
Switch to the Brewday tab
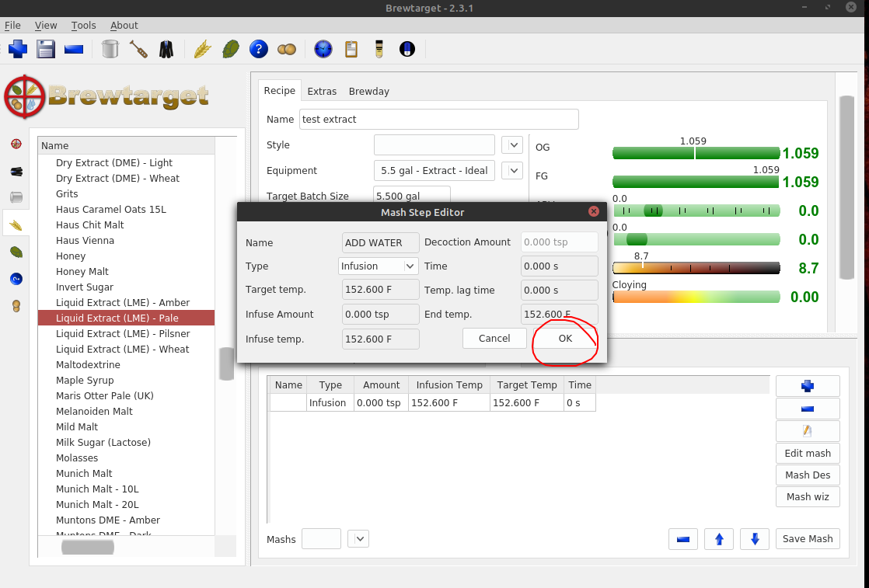pyautogui.click(x=369, y=92)
